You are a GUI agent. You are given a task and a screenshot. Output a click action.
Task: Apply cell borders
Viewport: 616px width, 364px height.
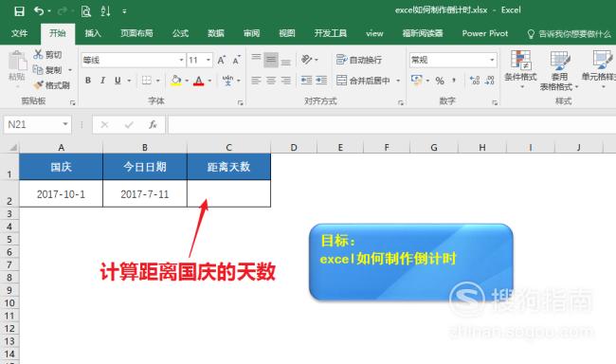147,81
